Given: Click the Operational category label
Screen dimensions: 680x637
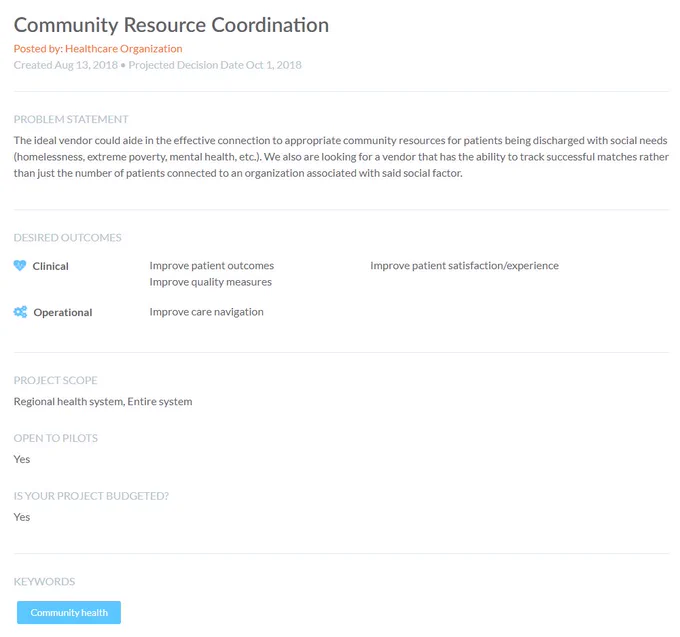Looking at the screenshot, I should [63, 313].
